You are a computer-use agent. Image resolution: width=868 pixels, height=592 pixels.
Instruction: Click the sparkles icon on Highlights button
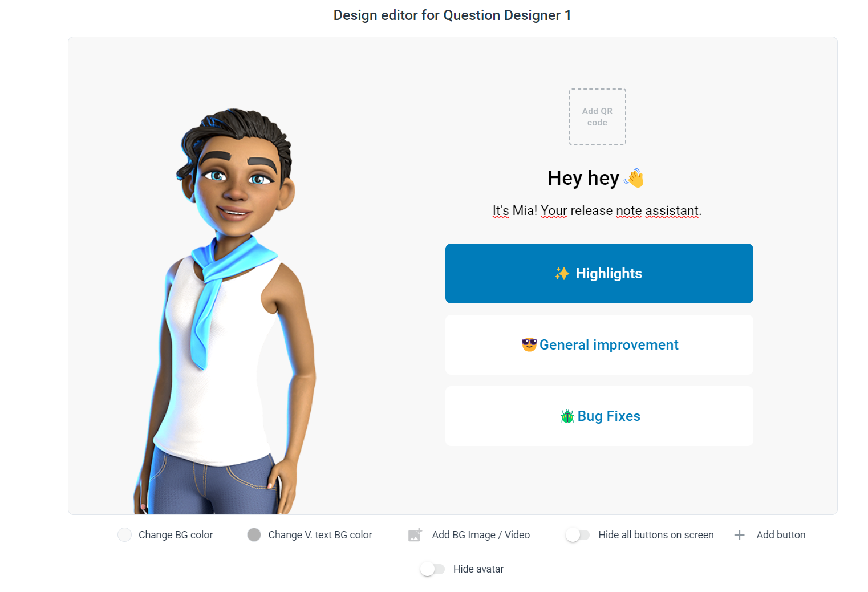[562, 274]
